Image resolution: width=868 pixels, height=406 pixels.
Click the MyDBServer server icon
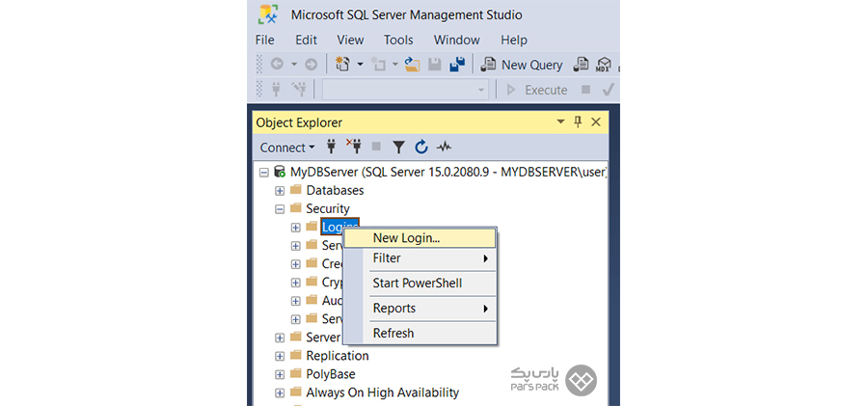[280, 172]
